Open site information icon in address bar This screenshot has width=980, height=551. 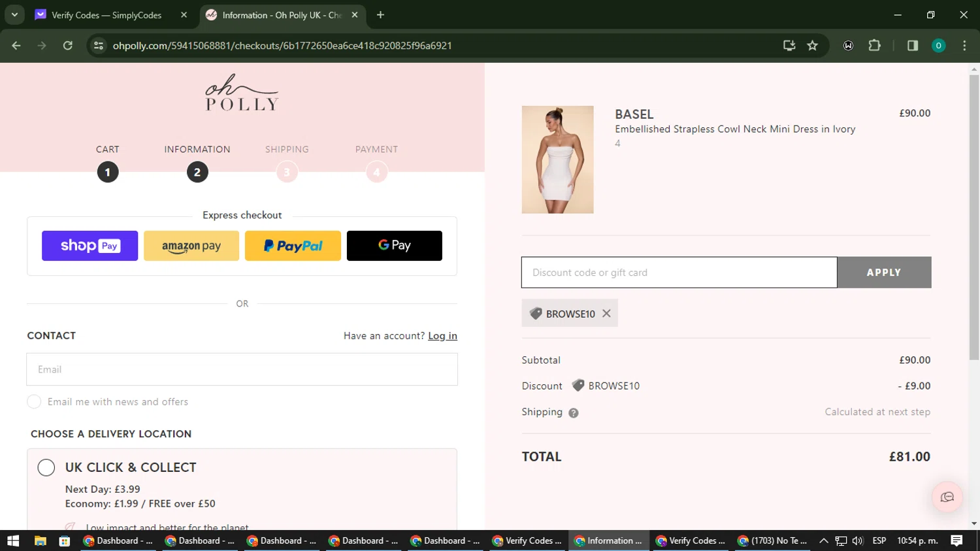coord(99,46)
